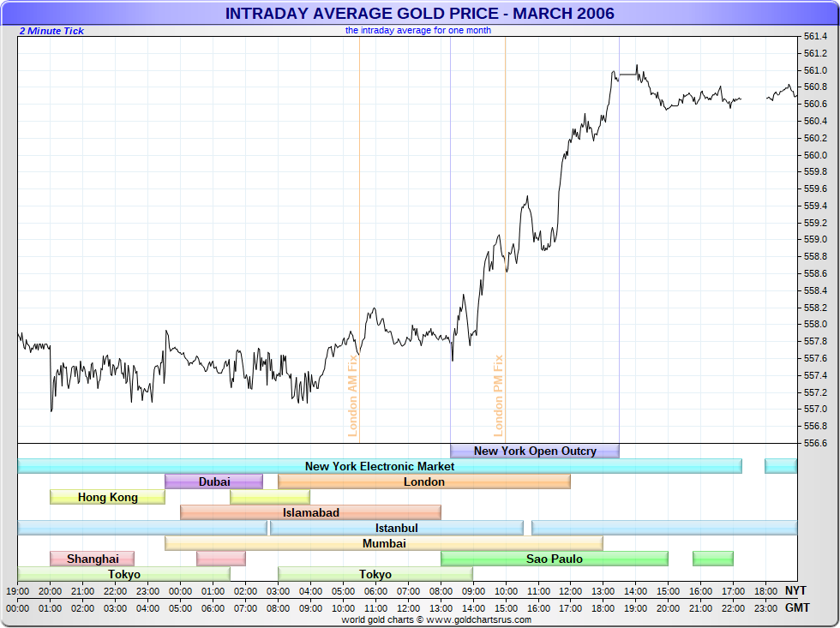Viewport: 840px width, 628px height.
Task: Click '15:00' in the NYT time row
Action: click(x=668, y=592)
